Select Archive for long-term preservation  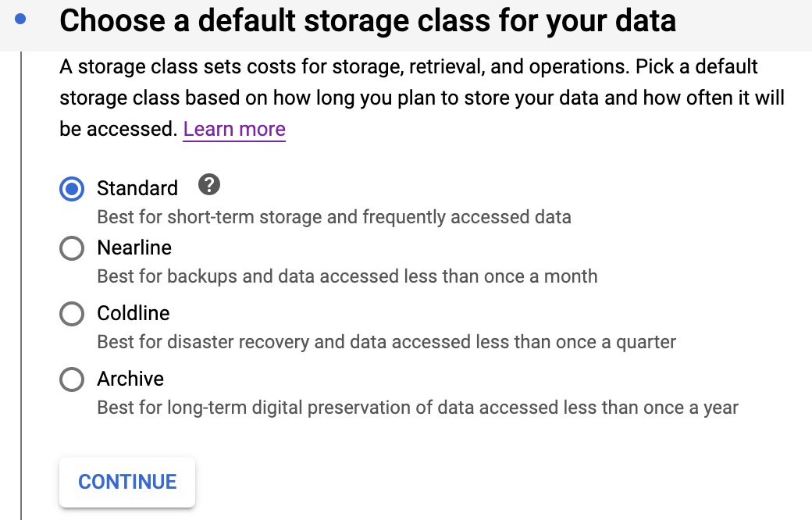tap(72, 379)
